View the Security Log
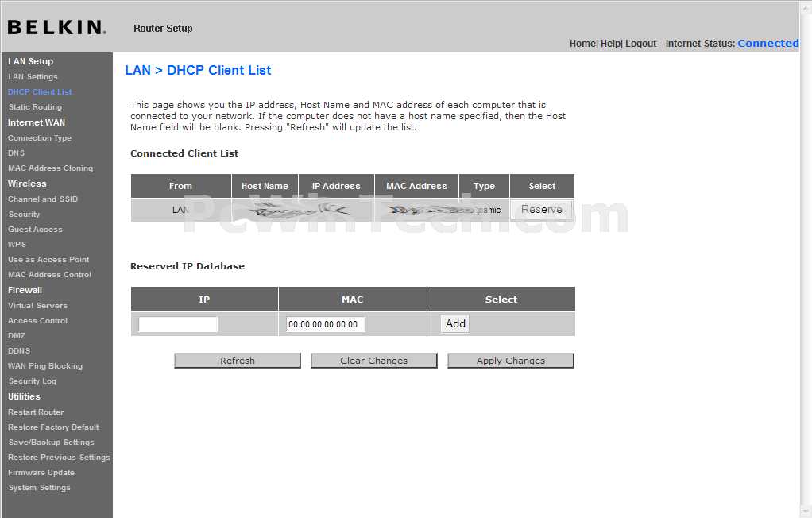This screenshot has width=812, height=518. coord(32,381)
